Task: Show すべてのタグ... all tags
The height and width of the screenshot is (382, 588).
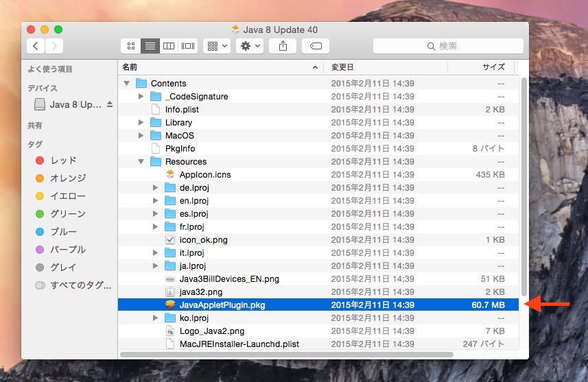Action: [x=73, y=285]
